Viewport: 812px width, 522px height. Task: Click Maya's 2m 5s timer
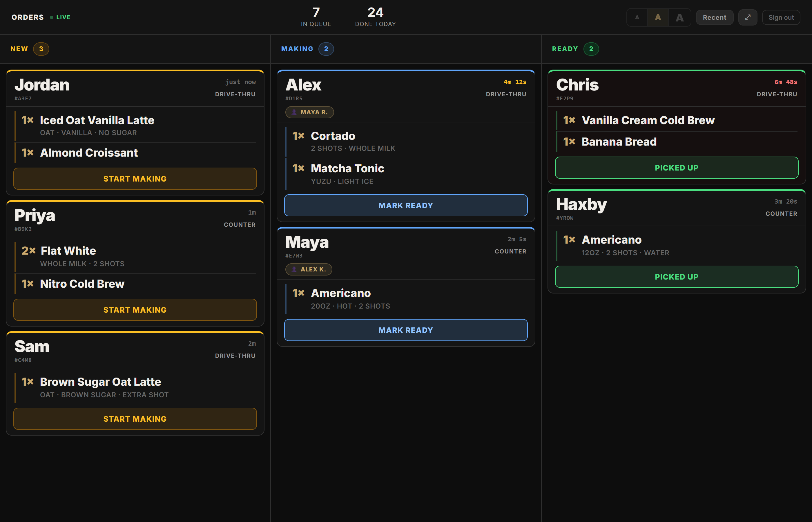pyautogui.click(x=517, y=239)
